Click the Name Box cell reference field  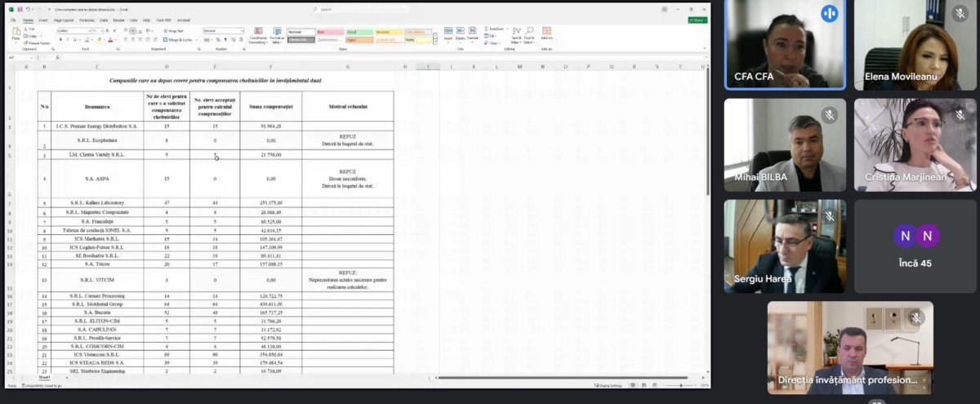click(x=20, y=57)
